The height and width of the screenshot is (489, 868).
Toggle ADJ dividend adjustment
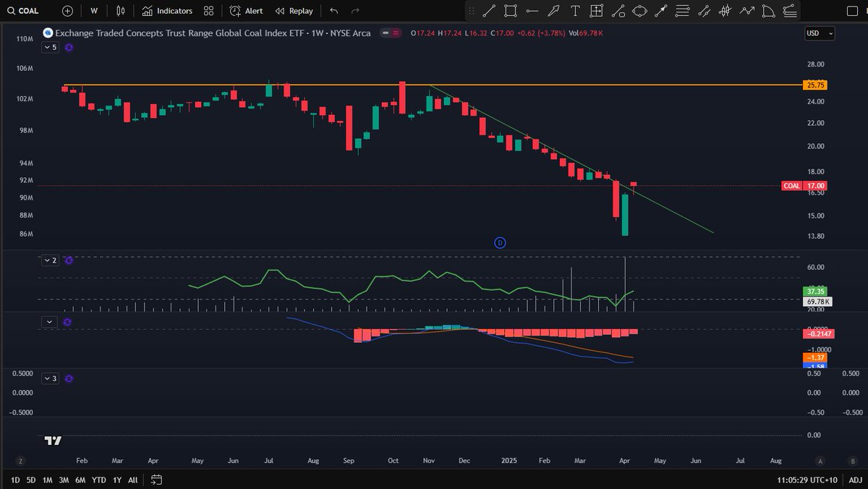tap(855, 480)
